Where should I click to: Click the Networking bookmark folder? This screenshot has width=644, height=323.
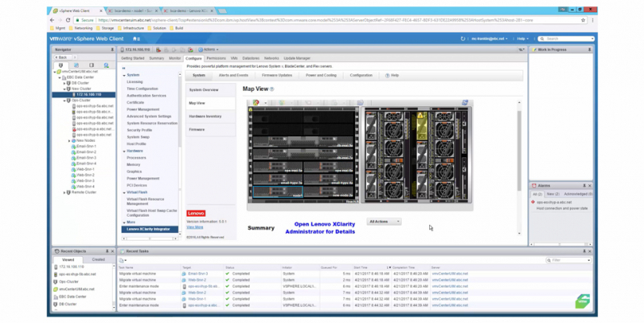(x=81, y=28)
